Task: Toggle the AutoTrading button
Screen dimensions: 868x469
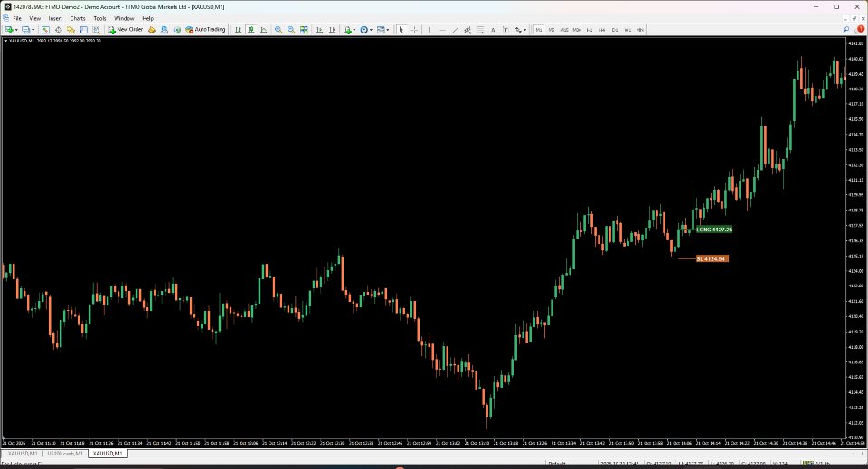Action: pos(205,30)
